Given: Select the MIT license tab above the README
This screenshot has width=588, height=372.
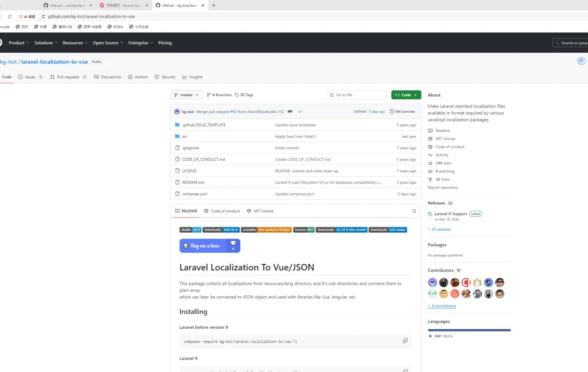Looking at the screenshot, I should pyautogui.click(x=260, y=211).
